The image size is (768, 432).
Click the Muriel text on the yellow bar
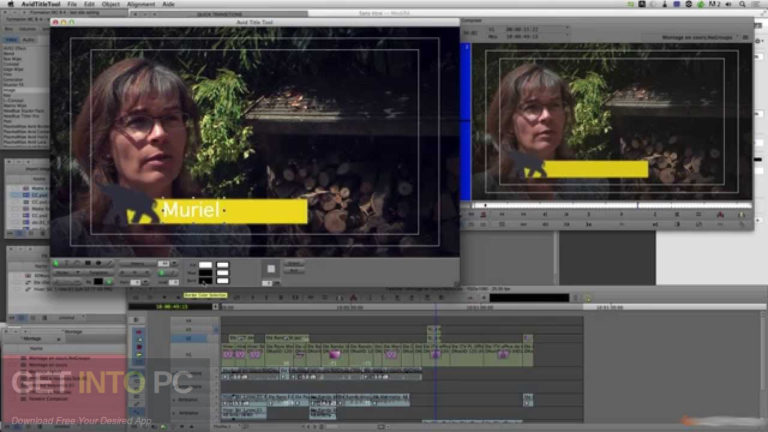(x=191, y=210)
